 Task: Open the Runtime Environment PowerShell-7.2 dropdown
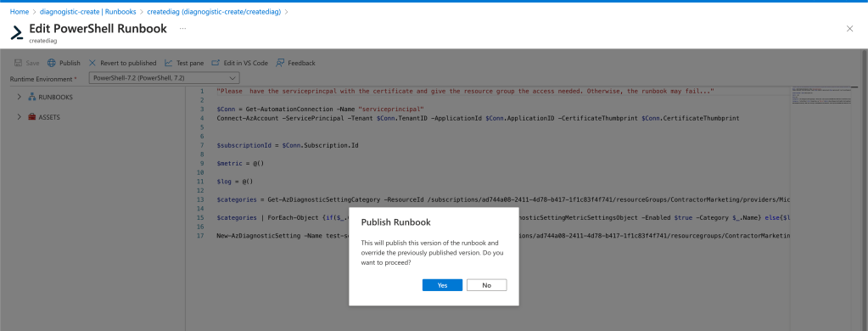pos(165,78)
